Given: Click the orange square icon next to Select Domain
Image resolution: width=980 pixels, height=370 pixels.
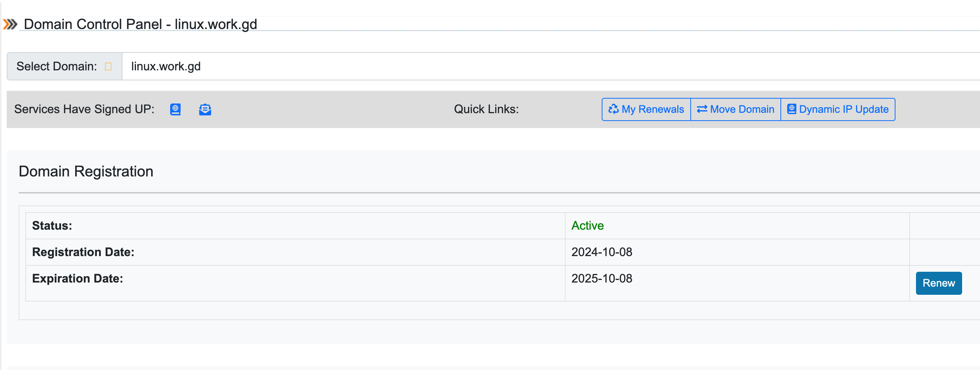Looking at the screenshot, I should click(x=108, y=67).
